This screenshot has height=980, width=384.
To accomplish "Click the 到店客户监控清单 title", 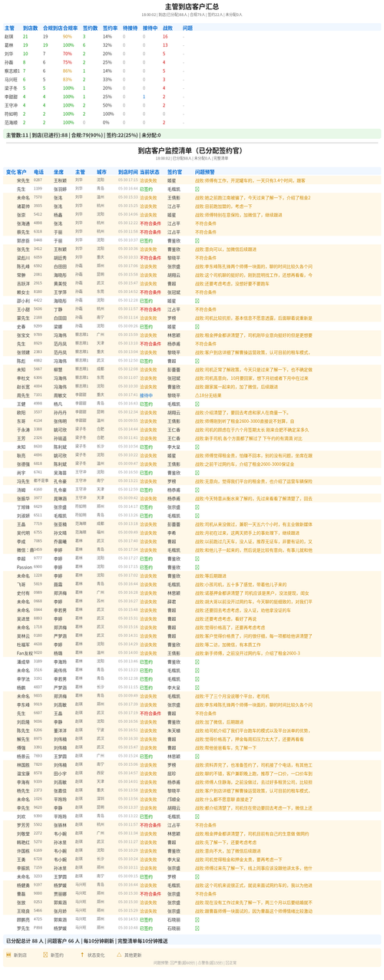I will pos(191,150).
